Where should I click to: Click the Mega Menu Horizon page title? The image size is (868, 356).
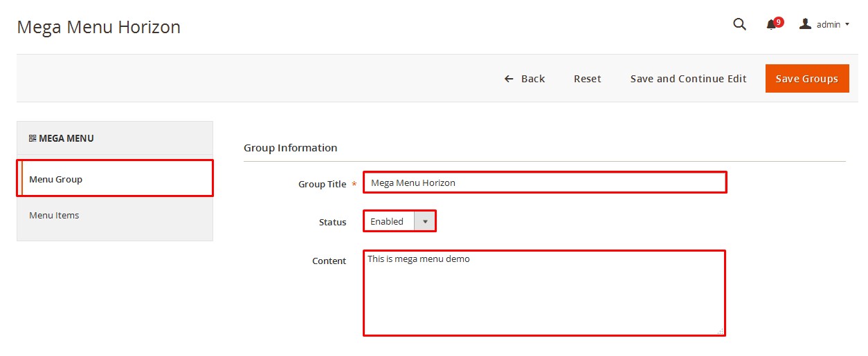pyautogui.click(x=98, y=27)
